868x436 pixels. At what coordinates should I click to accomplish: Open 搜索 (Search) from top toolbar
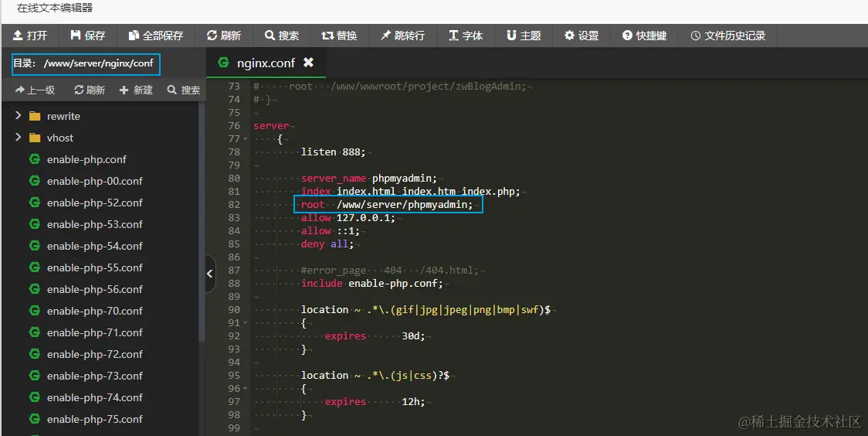[282, 36]
